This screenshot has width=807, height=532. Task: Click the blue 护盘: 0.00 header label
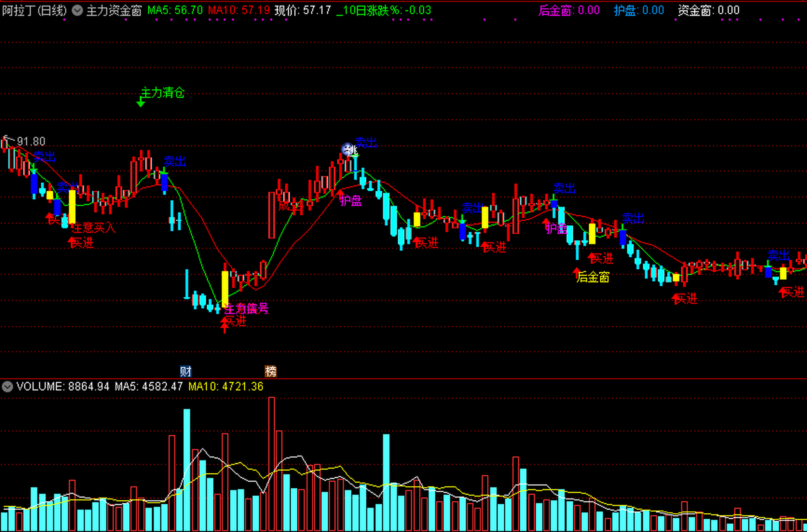coord(639,10)
